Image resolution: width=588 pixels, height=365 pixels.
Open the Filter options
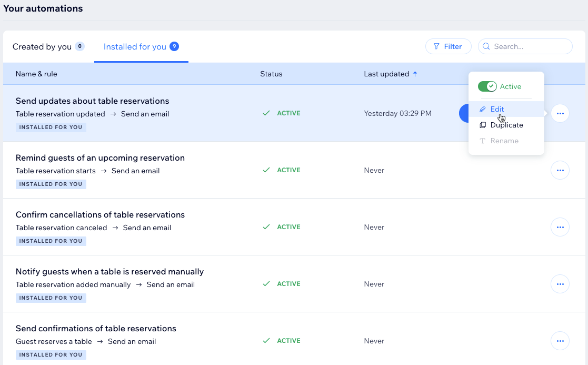tap(448, 46)
